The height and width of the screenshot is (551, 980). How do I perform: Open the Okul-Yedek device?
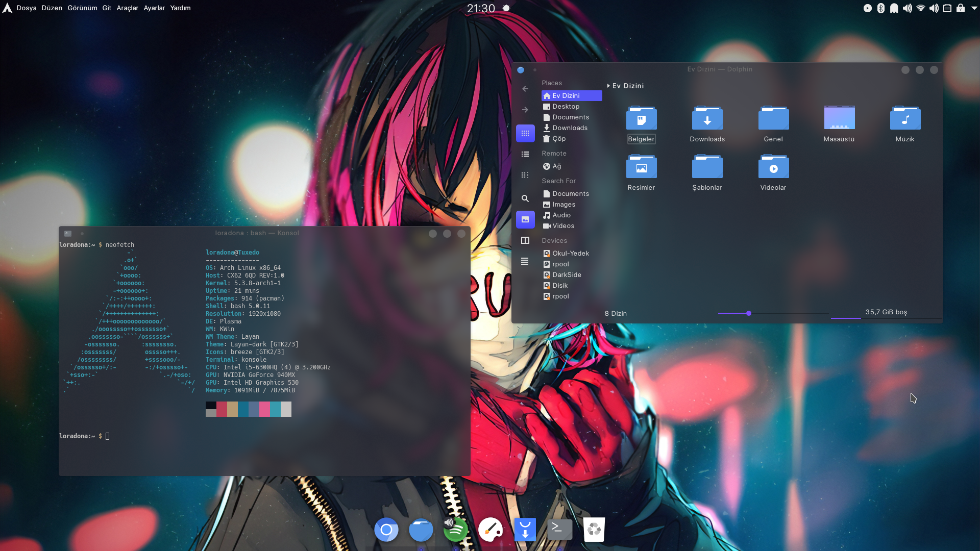click(572, 253)
